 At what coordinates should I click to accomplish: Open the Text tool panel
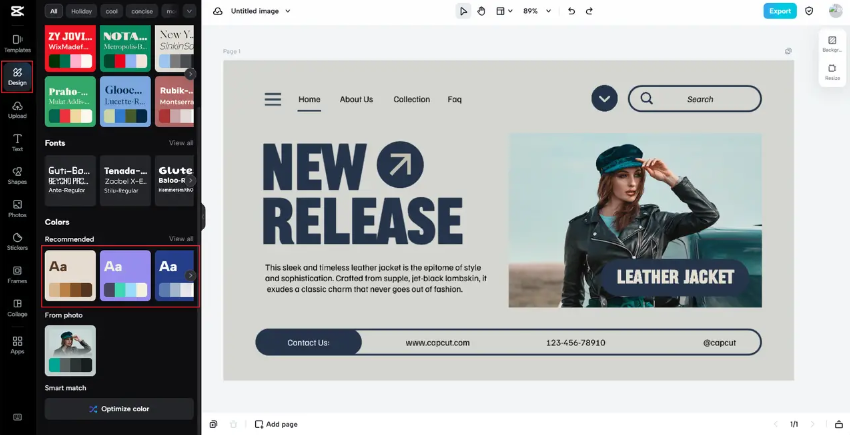(x=17, y=143)
